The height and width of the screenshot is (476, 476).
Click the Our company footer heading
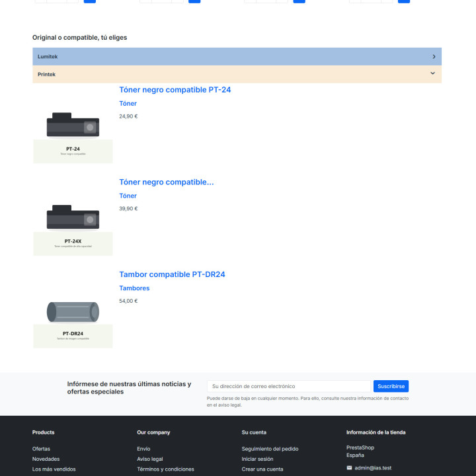tap(153, 432)
